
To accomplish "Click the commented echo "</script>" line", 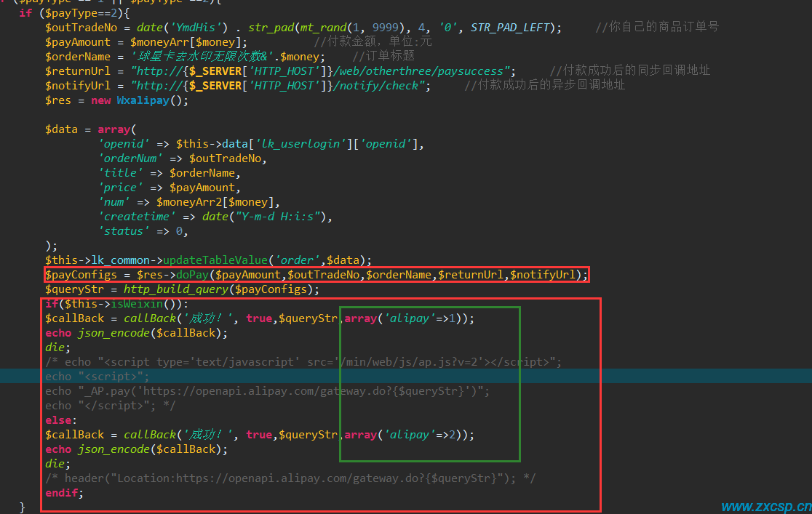I will tap(111, 405).
